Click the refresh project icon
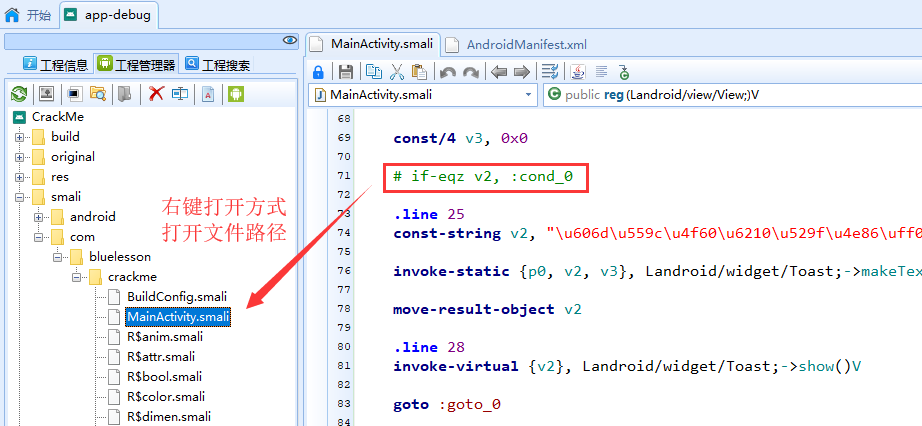Image resolution: width=922 pixels, height=426 pixels. [18, 94]
